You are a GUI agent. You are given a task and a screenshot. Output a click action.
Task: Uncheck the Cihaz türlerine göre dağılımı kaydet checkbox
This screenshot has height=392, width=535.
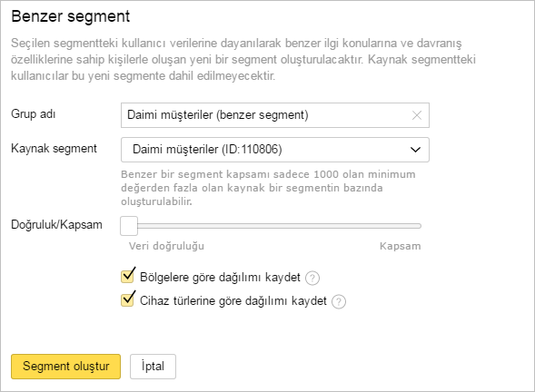point(127,299)
